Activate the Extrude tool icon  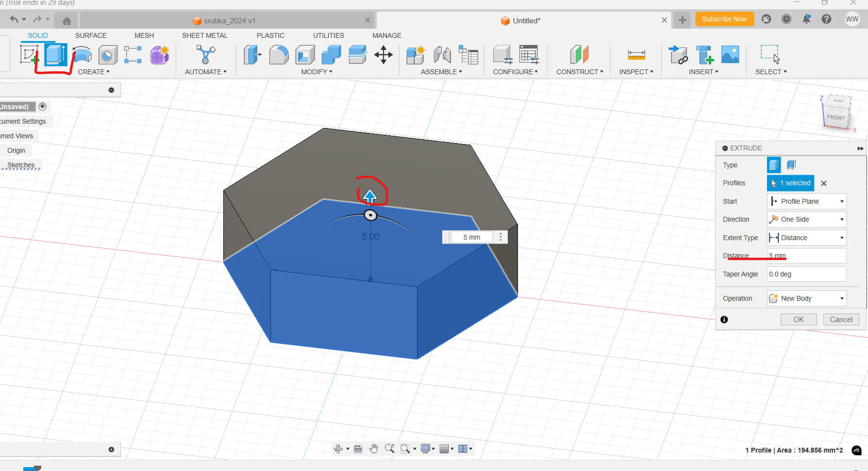(x=56, y=55)
